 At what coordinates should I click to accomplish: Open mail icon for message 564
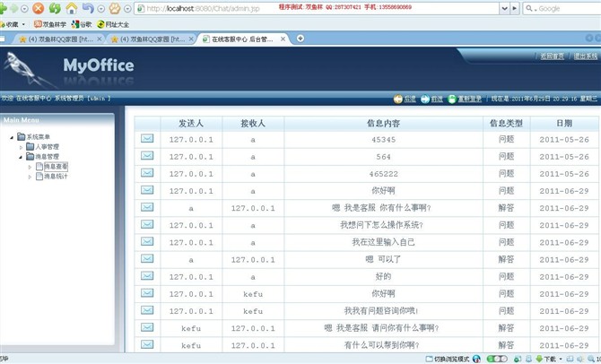coord(147,156)
